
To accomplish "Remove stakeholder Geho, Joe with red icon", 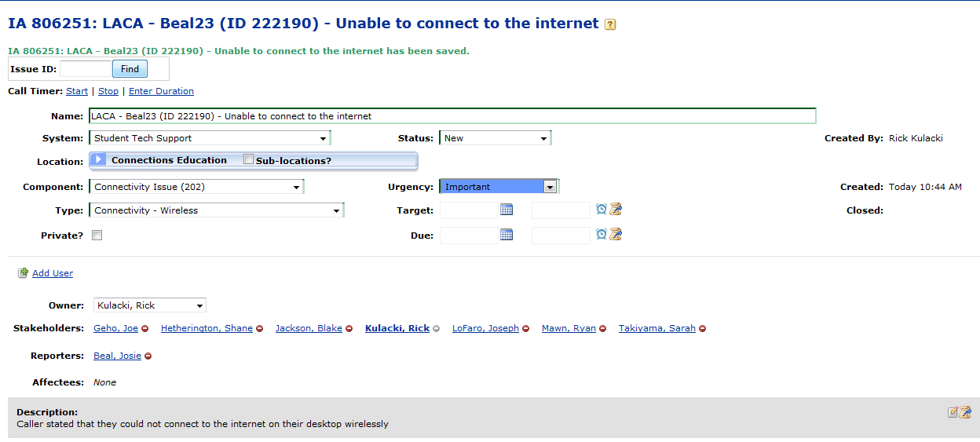I will (x=144, y=329).
